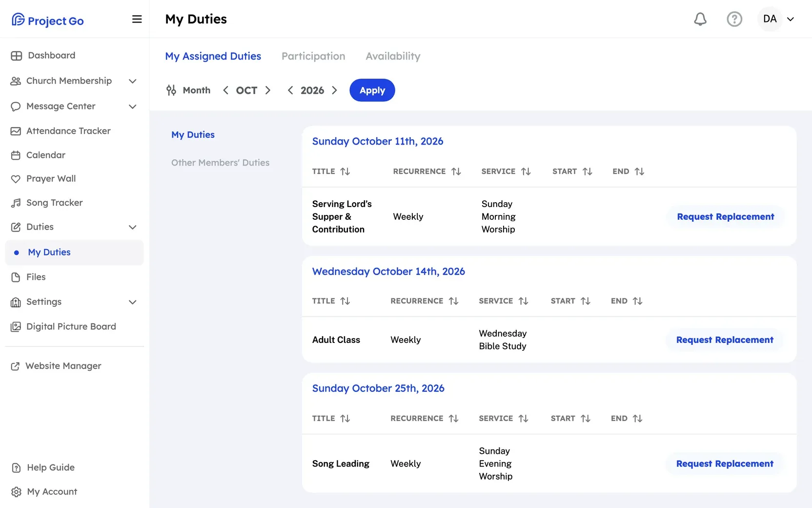
Task: Go to next month after OCT
Action: coord(268,90)
